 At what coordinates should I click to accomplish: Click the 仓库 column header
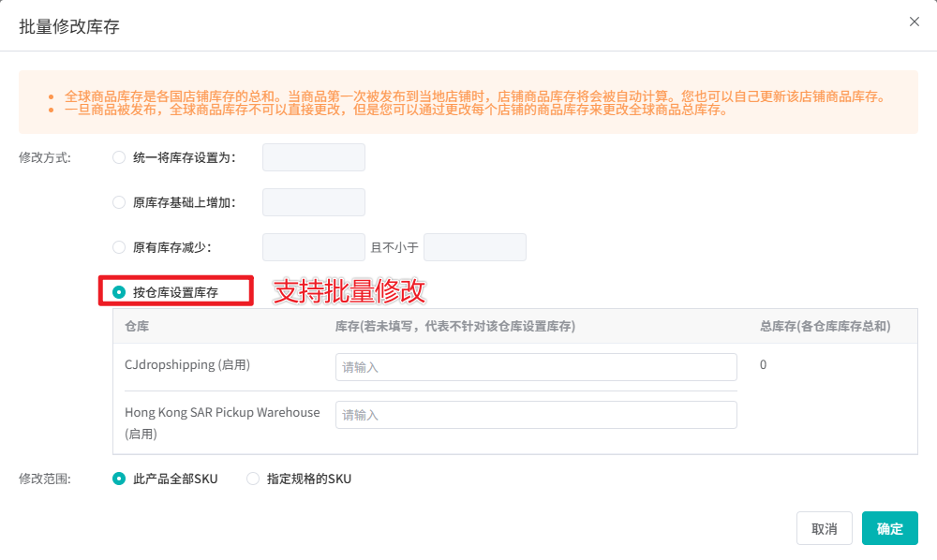[x=137, y=326]
